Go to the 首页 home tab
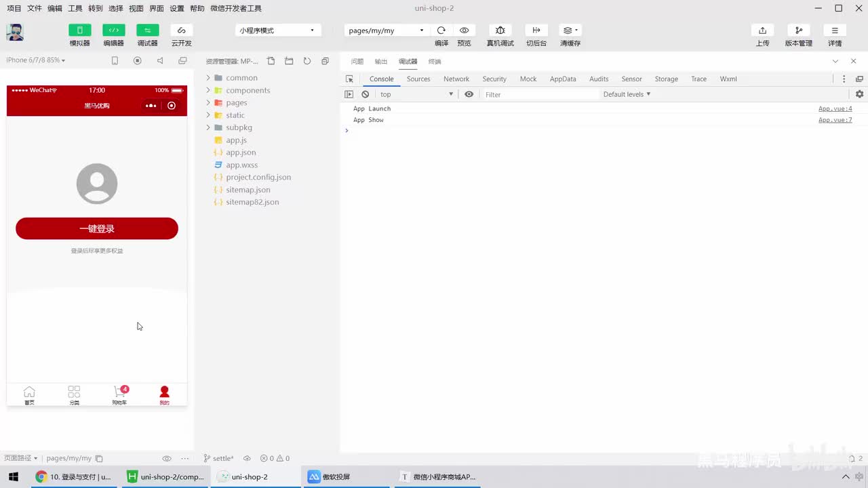The height and width of the screenshot is (488, 868). click(x=29, y=395)
